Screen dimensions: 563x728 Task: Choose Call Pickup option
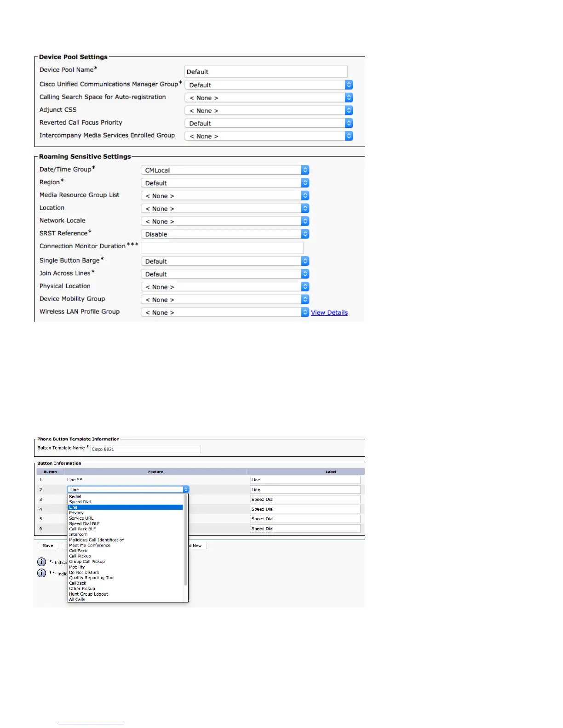click(126, 556)
